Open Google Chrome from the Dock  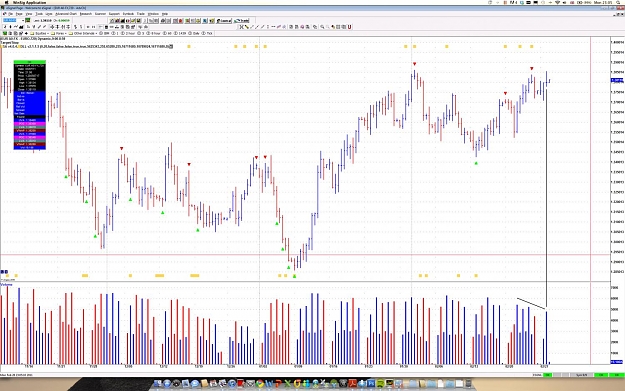click(x=260, y=384)
